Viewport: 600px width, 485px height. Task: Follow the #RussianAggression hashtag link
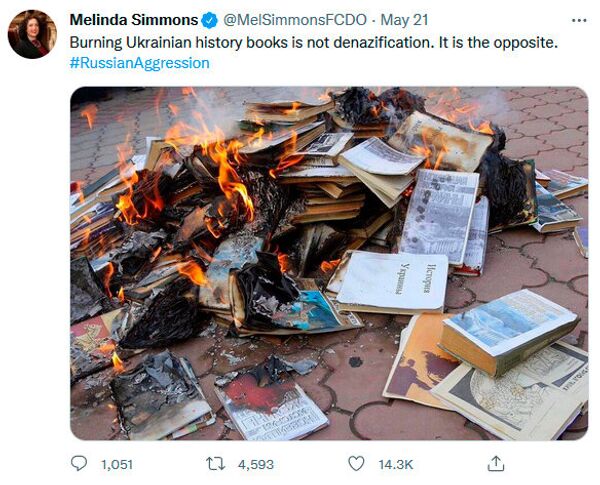pos(139,63)
